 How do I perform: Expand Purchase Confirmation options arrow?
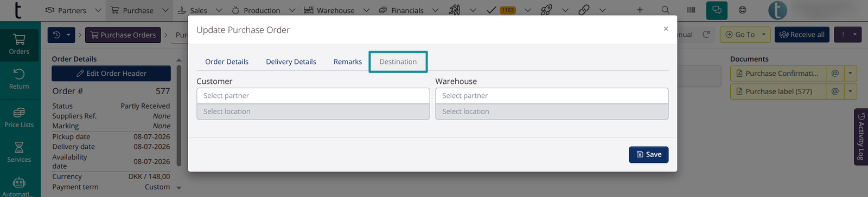click(x=851, y=74)
